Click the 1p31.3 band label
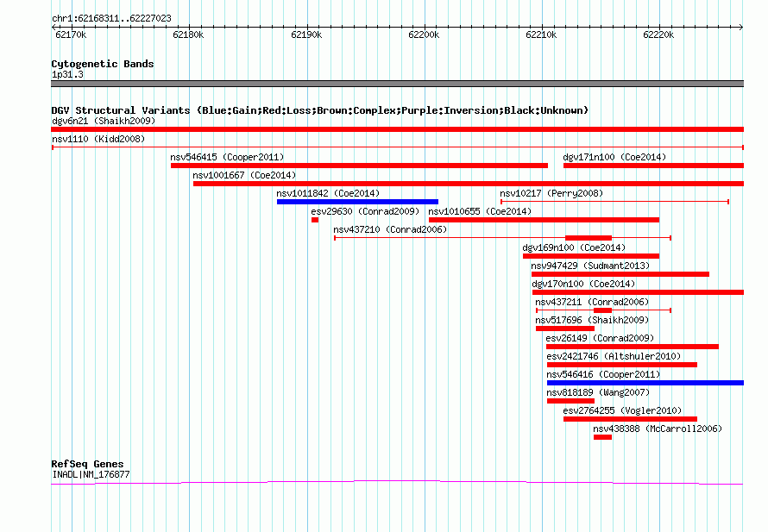This screenshot has width=768, height=532. point(67,75)
